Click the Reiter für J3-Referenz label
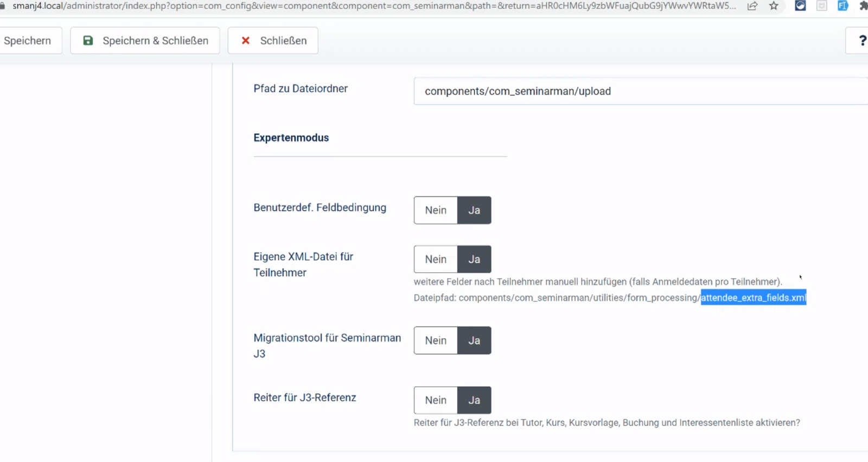868x462 pixels. click(305, 397)
